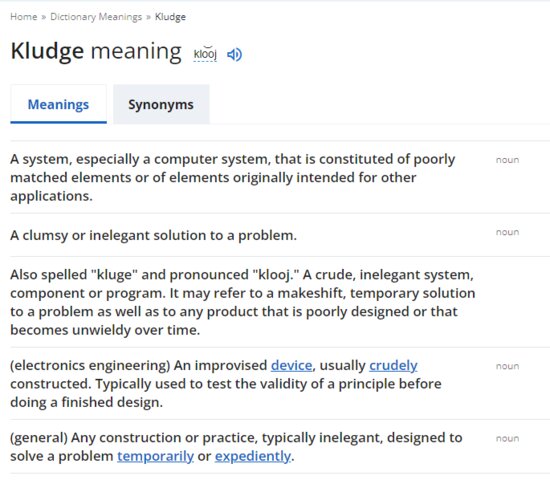550x484 pixels.
Task: Switch to the Synonyms tab
Action: [161, 104]
